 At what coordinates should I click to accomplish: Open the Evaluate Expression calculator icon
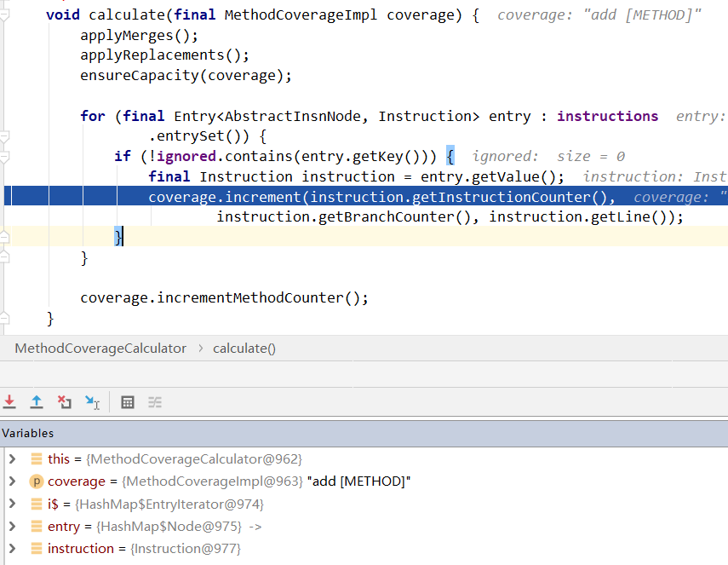pyautogui.click(x=128, y=402)
